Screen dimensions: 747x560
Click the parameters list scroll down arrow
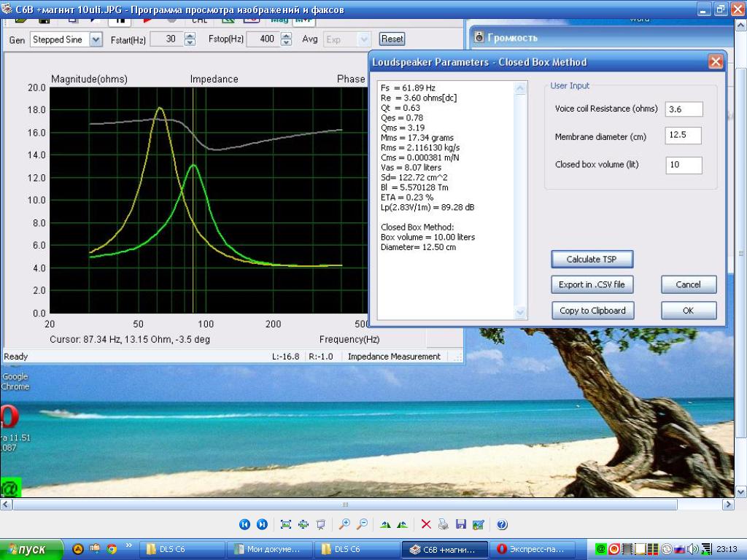[520, 312]
